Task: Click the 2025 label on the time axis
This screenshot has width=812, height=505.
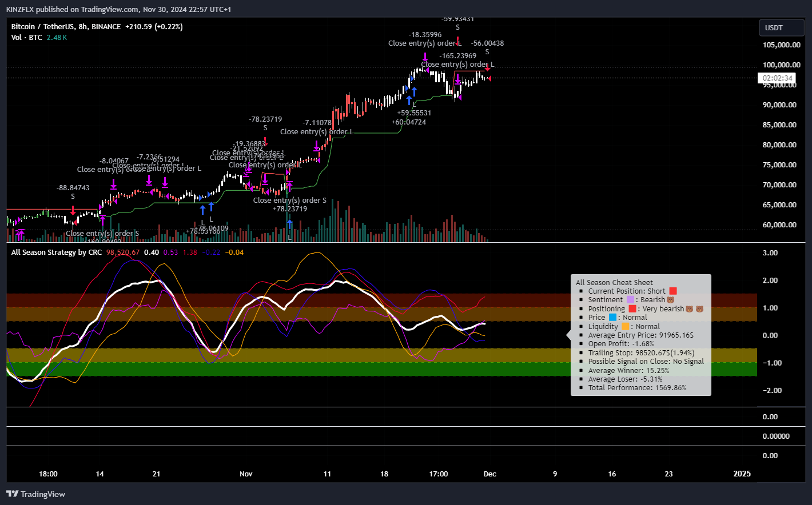Action: coord(742,474)
